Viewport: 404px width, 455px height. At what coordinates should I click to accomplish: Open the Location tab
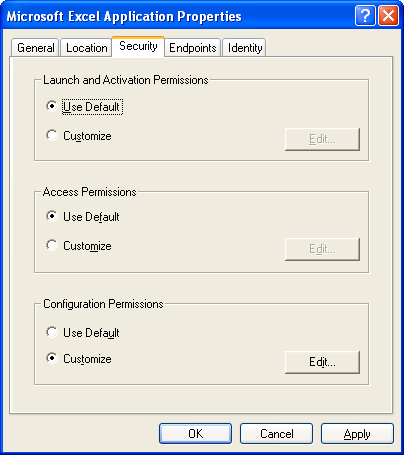[x=86, y=48]
